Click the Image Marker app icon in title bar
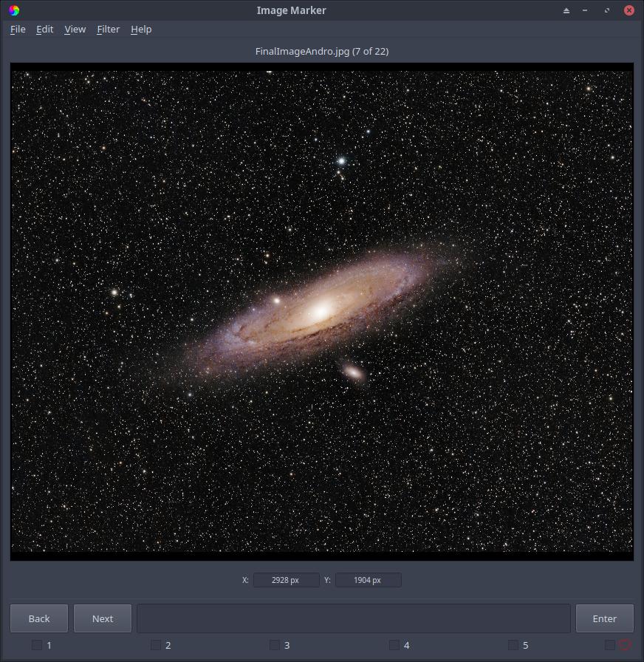The width and height of the screenshot is (644, 662). tap(14, 10)
